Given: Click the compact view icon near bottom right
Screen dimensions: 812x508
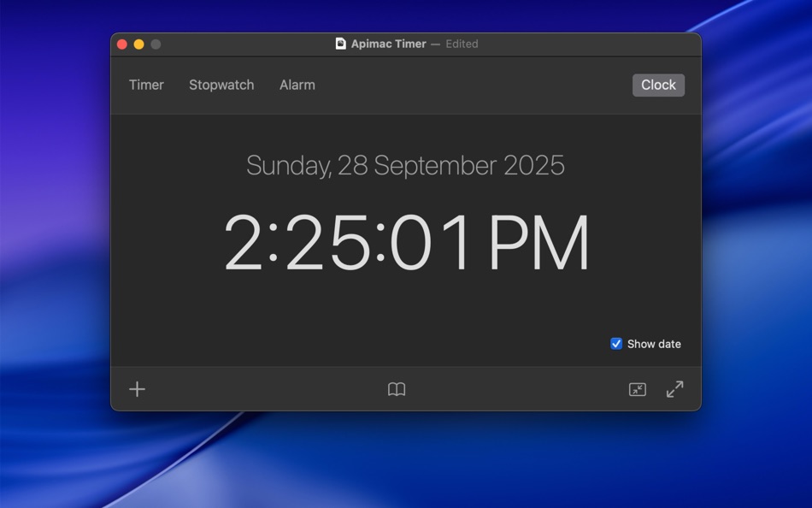Looking at the screenshot, I should [637, 389].
